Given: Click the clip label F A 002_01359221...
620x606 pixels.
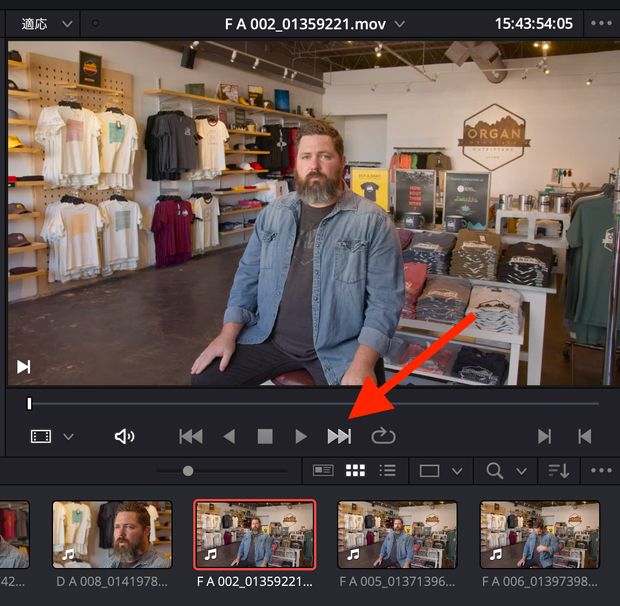Looking at the screenshot, I should [x=255, y=582].
